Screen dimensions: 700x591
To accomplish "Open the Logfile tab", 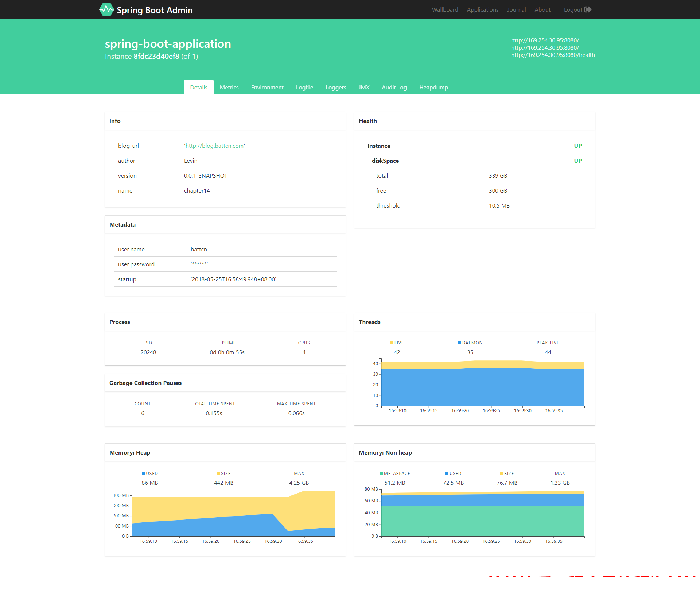I will click(304, 87).
